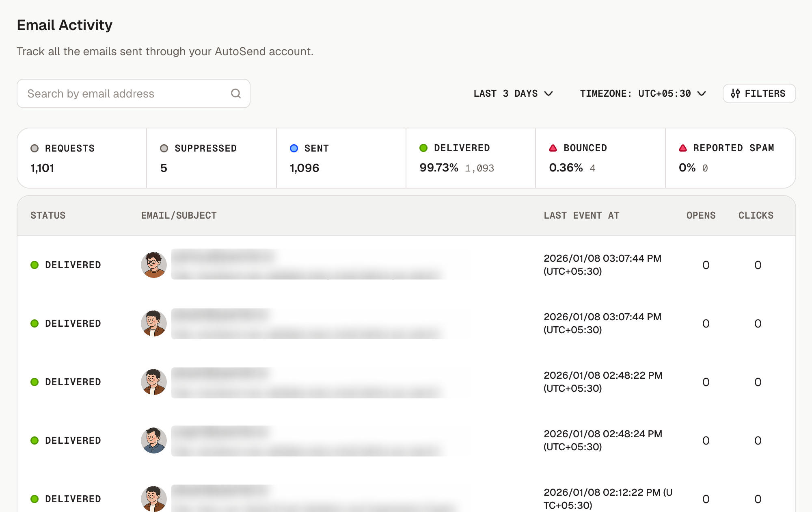This screenshot has height=512, width=812.
Task: Select the SENT stat card showing 1,096
Action: (x=341, y=158)
